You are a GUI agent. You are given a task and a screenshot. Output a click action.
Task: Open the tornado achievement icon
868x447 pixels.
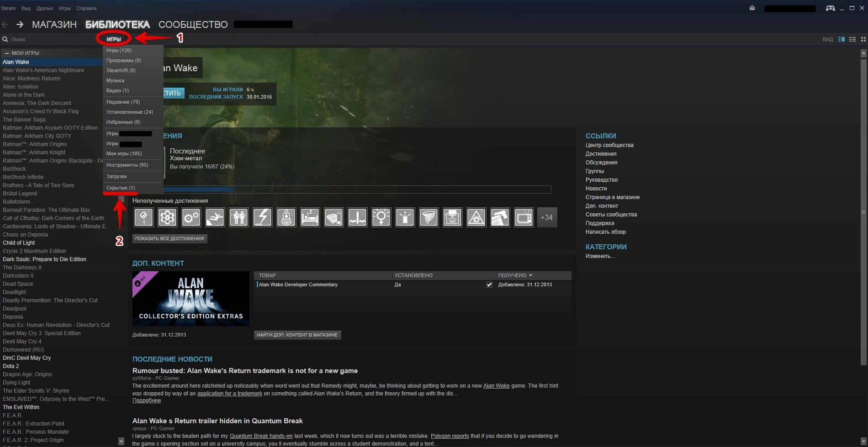click(429, 217)
